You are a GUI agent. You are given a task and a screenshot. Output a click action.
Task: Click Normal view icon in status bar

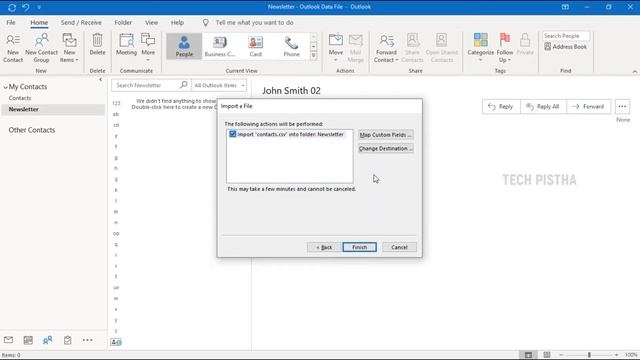pyautogui.click(x=528, y=355)
